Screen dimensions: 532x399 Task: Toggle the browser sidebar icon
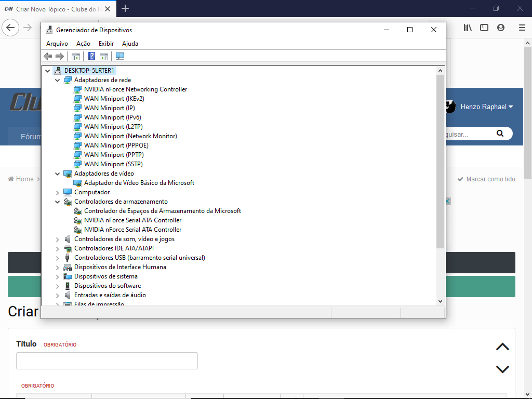(x=484, y=28)
